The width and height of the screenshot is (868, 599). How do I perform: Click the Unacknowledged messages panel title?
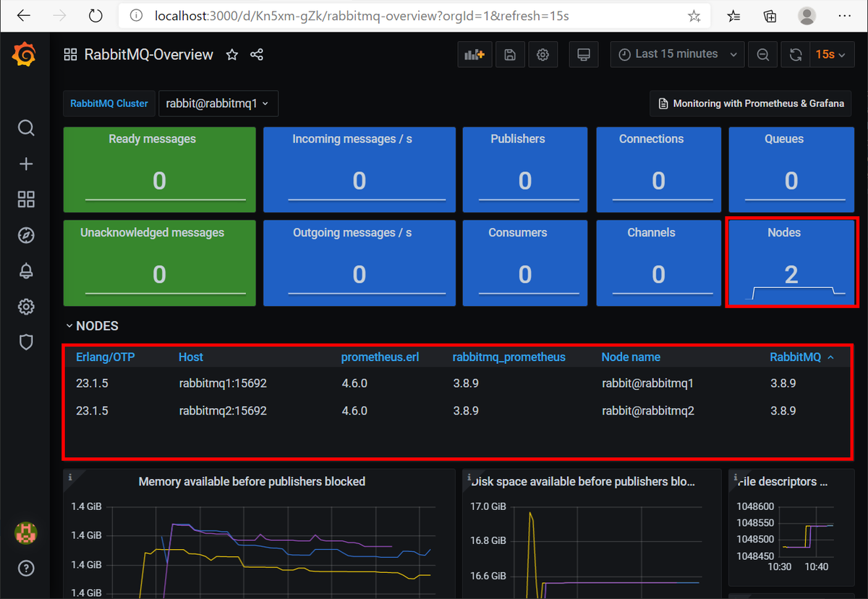152,233
